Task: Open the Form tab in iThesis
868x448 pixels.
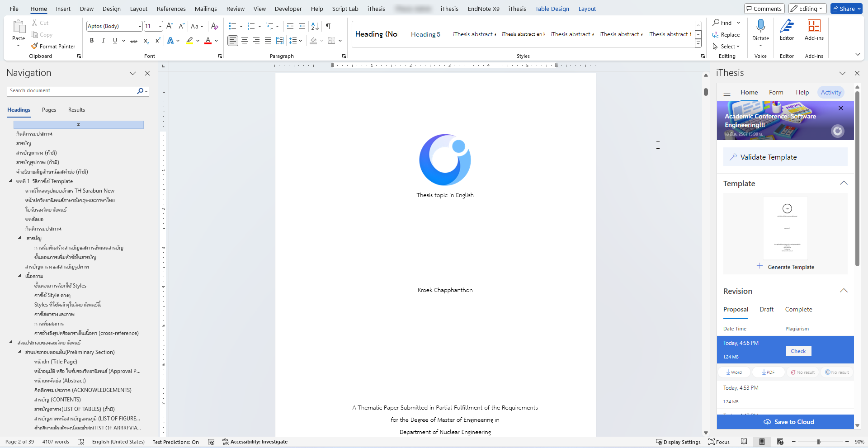Action: point(776,92)
